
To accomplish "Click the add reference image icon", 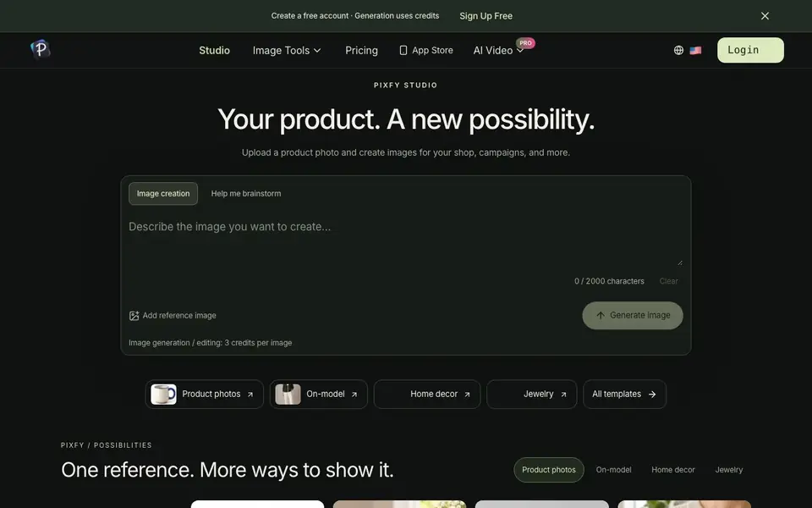I will (x=134, y=316).
